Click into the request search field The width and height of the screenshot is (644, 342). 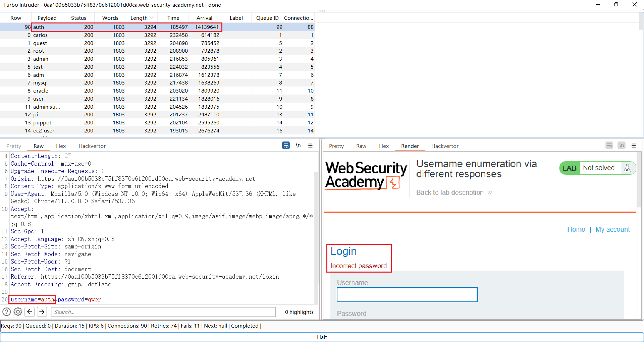[x=163, y=312]
